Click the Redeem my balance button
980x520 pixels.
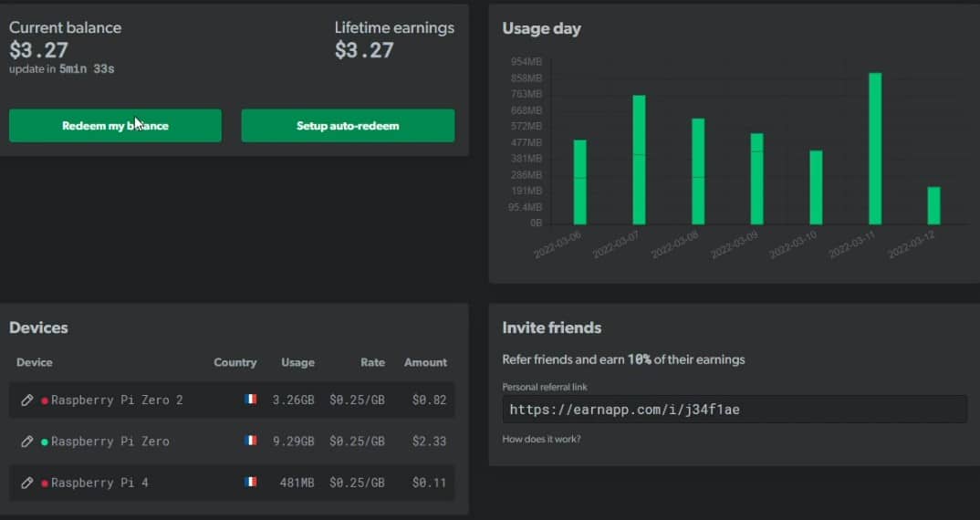tap(115, 126)
